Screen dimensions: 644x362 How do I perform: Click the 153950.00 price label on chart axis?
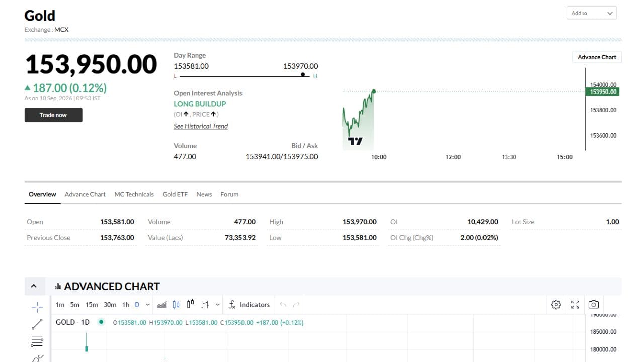click(603, 92)
